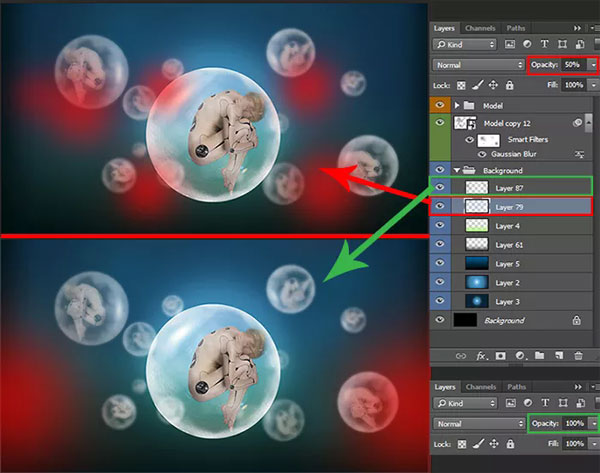
Task: Toggle Gaussian Blur filter visibility
Action: tap(482, 154)
